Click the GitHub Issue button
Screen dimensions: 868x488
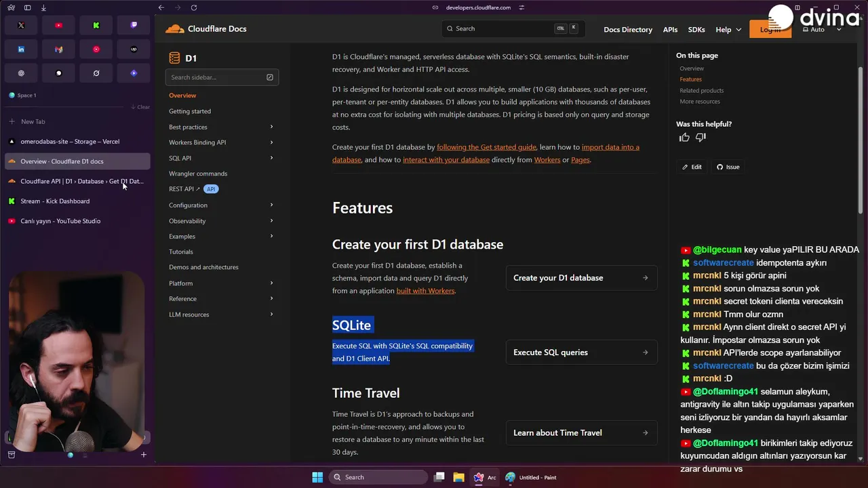pyautogui.click(x=728, y=167)
